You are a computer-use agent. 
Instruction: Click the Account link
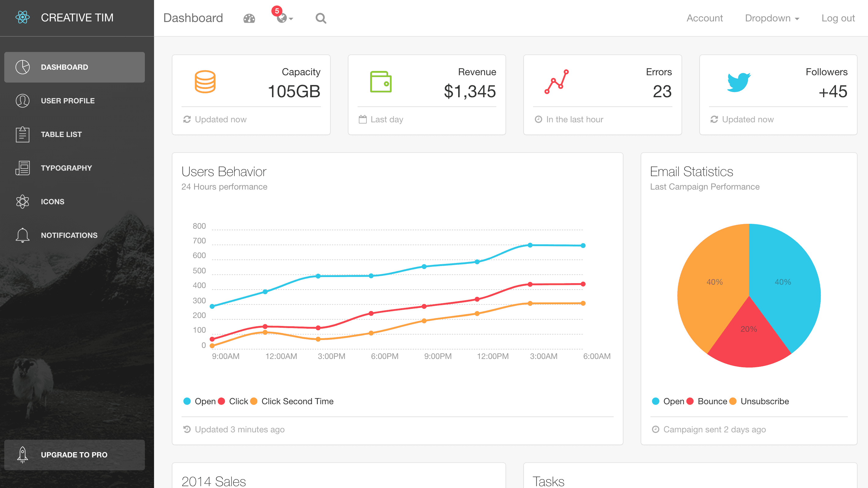[x=704, y=18]
